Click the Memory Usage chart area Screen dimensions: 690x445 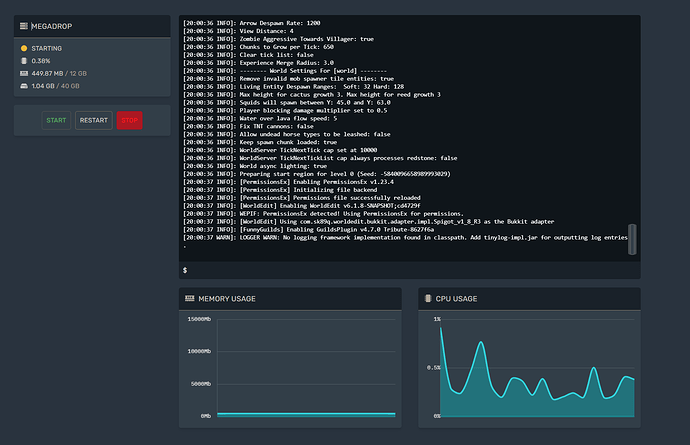(x=306, y=366)
